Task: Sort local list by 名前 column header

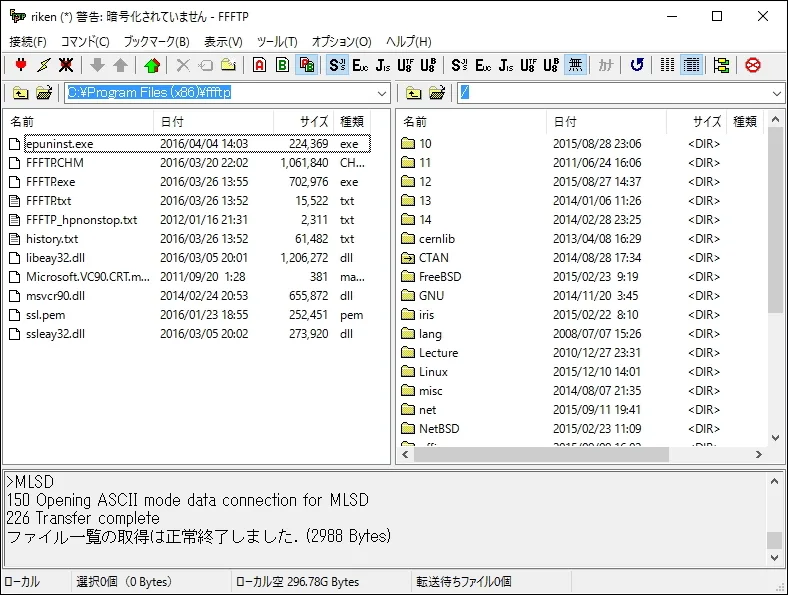Action: click(x=79, y=122)
